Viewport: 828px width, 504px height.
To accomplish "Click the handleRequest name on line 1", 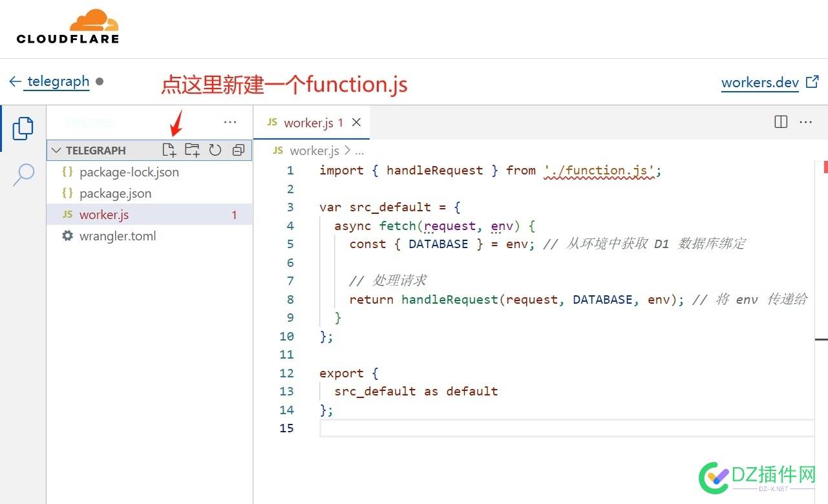I will pyautogui.click(x=435, y=171).
